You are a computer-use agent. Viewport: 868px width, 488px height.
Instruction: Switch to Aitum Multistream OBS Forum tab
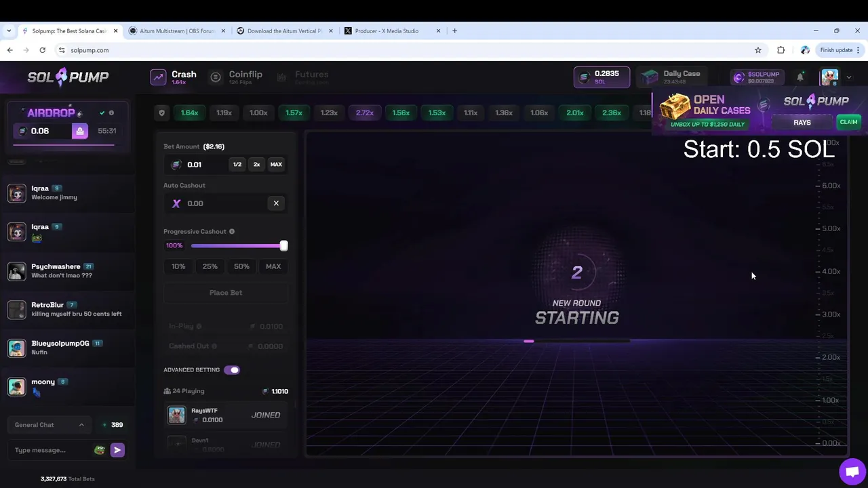pos(177,31)
